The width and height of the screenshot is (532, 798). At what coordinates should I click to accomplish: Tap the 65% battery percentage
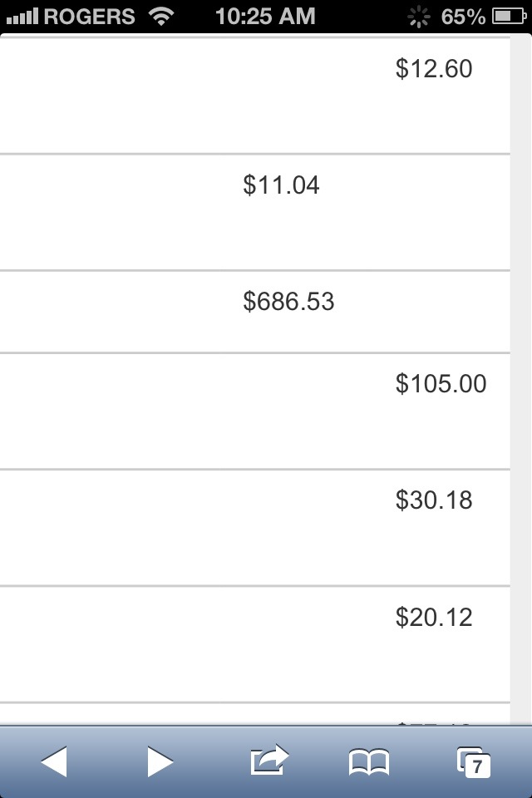pyautogui.click(x=463, y=17)
